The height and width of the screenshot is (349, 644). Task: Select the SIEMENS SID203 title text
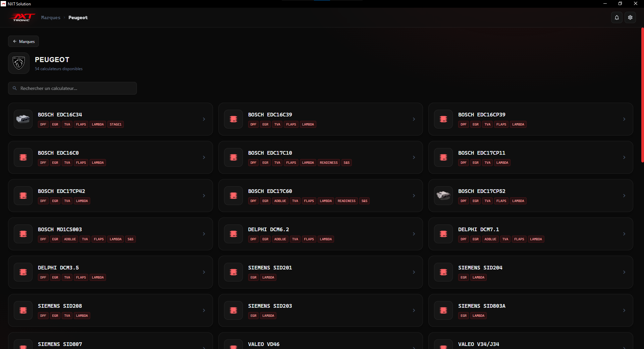coord(270,306)
